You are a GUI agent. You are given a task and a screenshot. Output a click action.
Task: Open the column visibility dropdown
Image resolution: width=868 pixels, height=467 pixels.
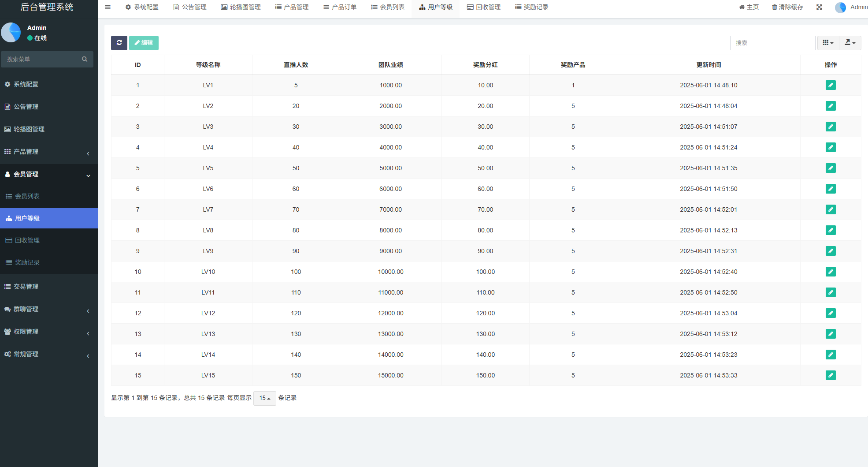[x=828, y=43]
